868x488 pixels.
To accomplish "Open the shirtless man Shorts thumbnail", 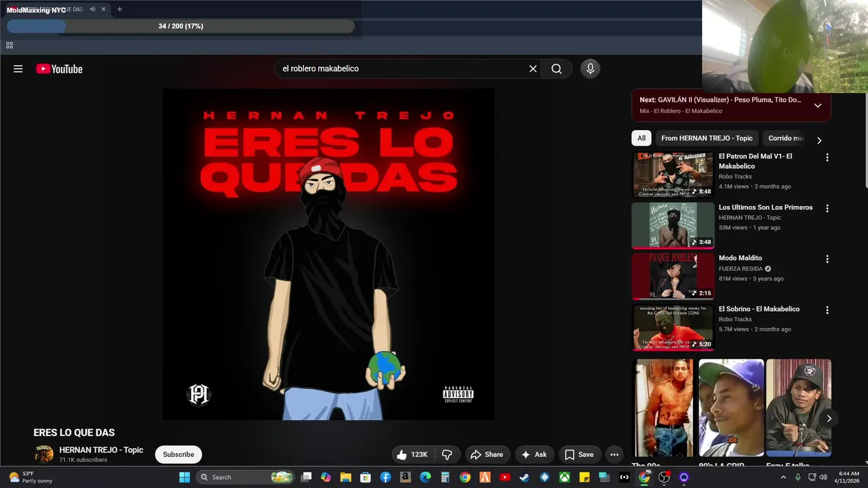I will (x=664, y=408).
